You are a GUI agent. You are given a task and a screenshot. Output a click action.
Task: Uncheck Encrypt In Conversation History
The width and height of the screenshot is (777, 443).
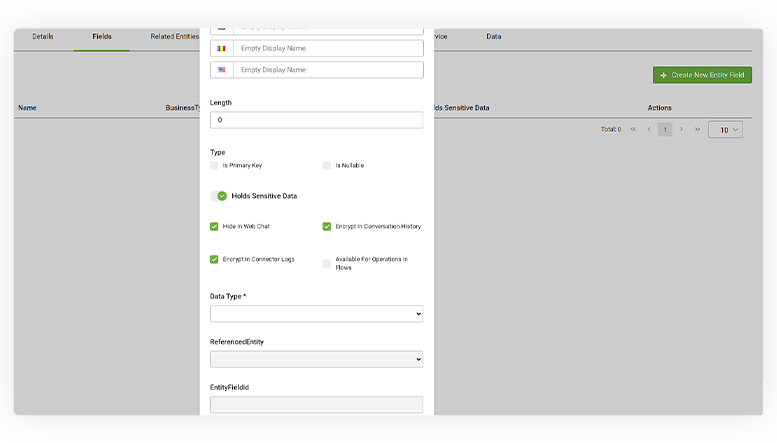click(x=327, y=227)
